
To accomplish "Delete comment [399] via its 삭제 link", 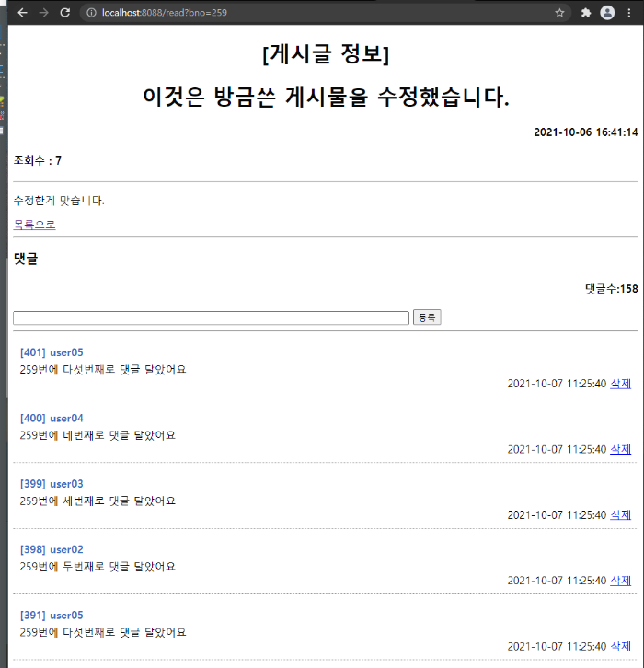I will click(x=621, y=514).
